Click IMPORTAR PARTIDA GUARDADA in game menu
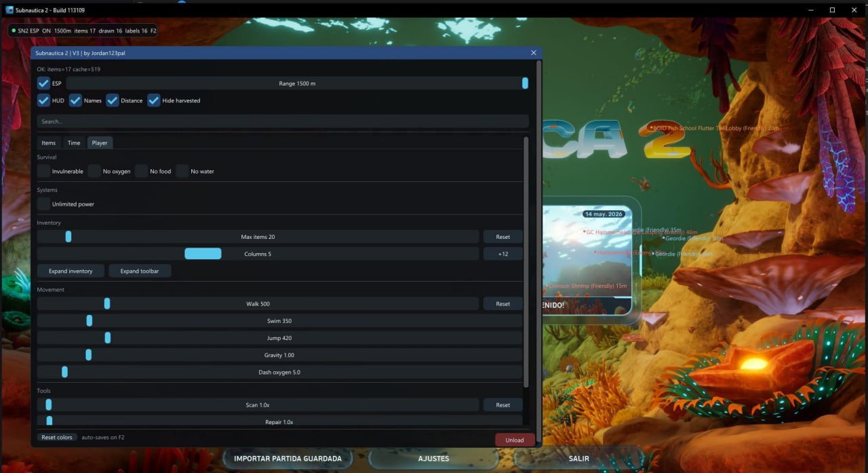 288,459
